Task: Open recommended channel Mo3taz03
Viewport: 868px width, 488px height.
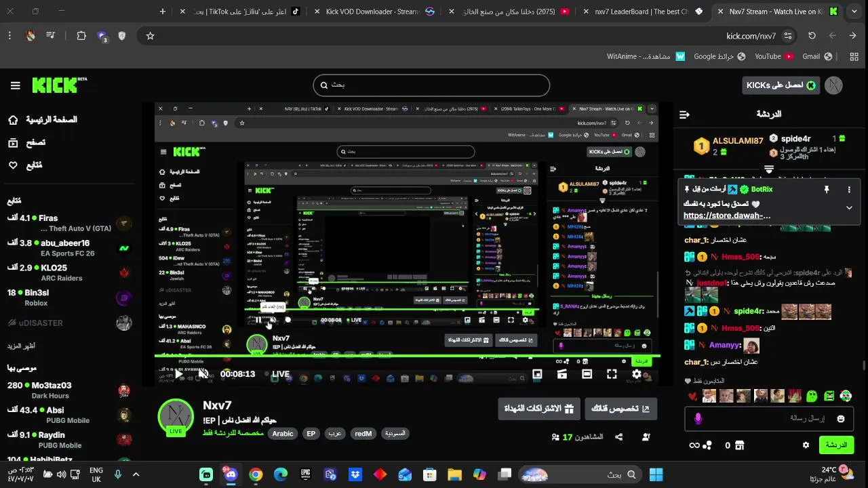Action: tap(68, 390)
